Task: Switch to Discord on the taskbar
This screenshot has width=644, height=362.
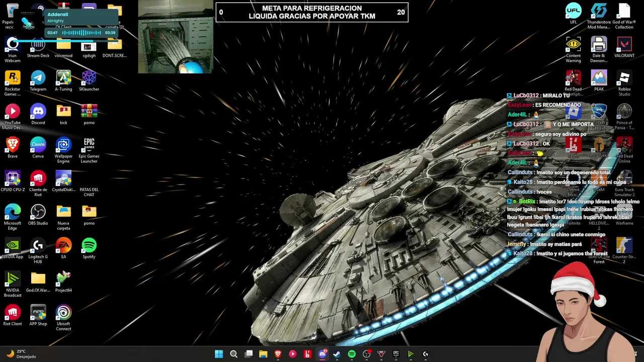Action: pyautogui.click(x=323, y=354)
